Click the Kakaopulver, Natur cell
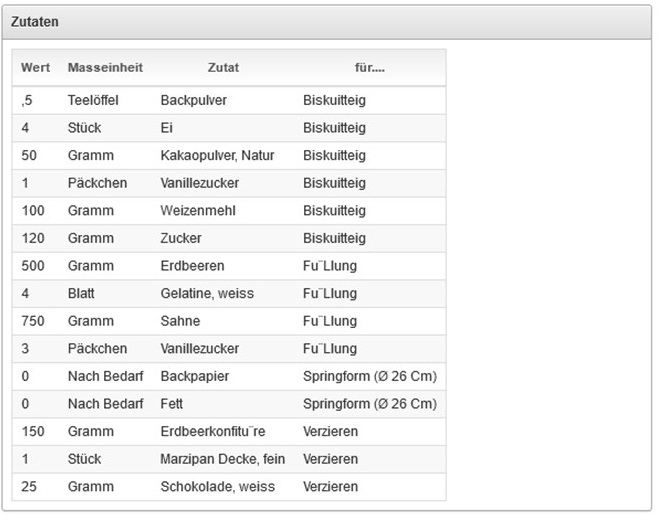 (x=217, y=156)
